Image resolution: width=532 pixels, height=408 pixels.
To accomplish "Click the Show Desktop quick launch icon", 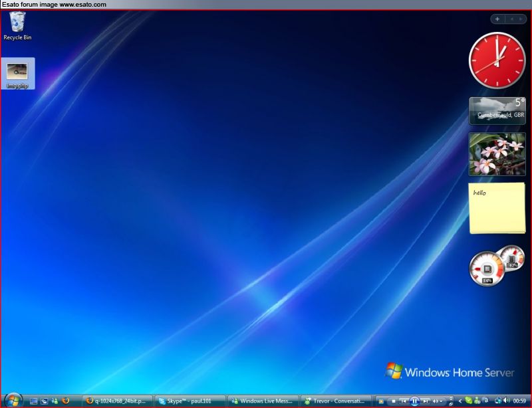I will (x=33, y=401).
